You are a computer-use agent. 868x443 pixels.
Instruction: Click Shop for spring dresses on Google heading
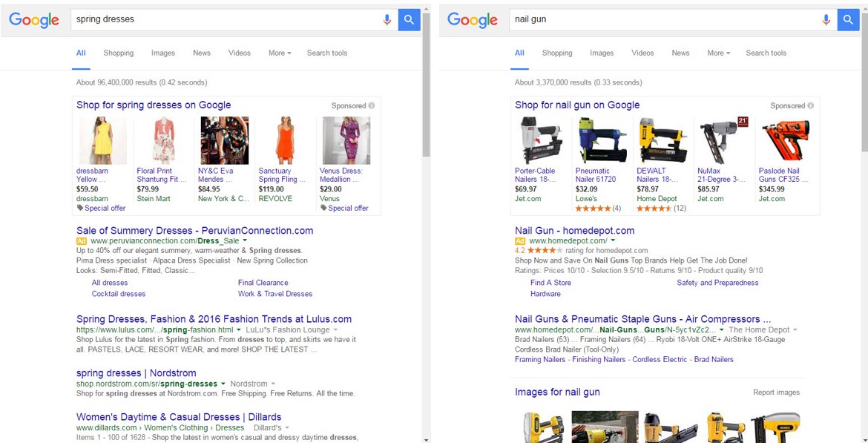click(x=154, y=105)
